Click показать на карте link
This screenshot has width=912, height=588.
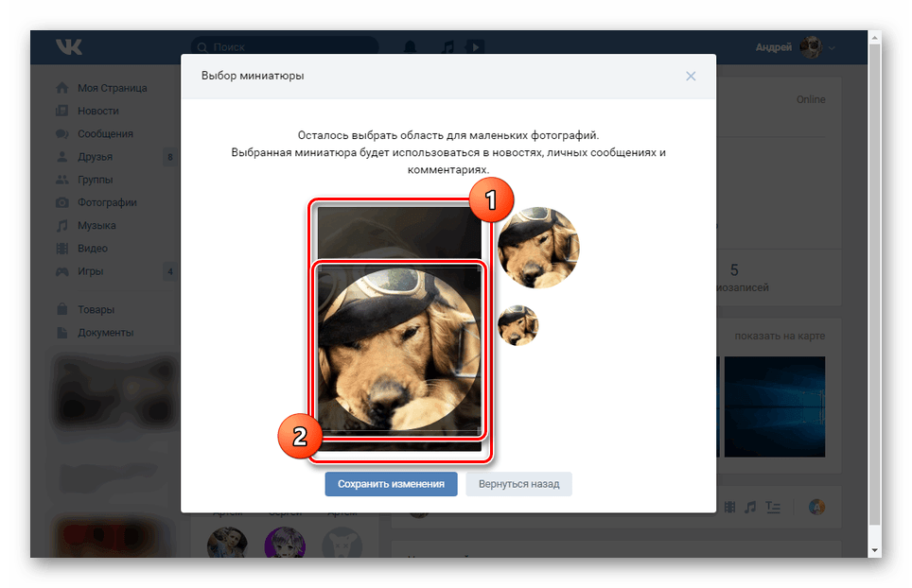[780, 336]
